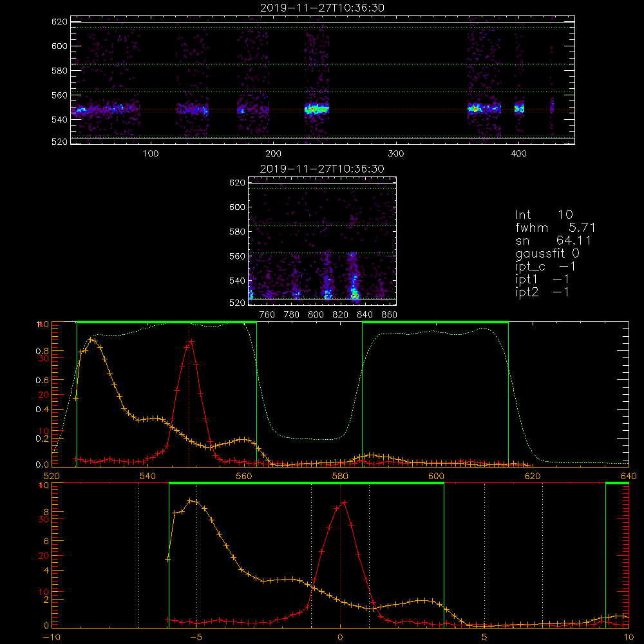Click the timestamp title above the wide top spectrogram
Viewport: 644px width, 644px height.
click(322, 8)
